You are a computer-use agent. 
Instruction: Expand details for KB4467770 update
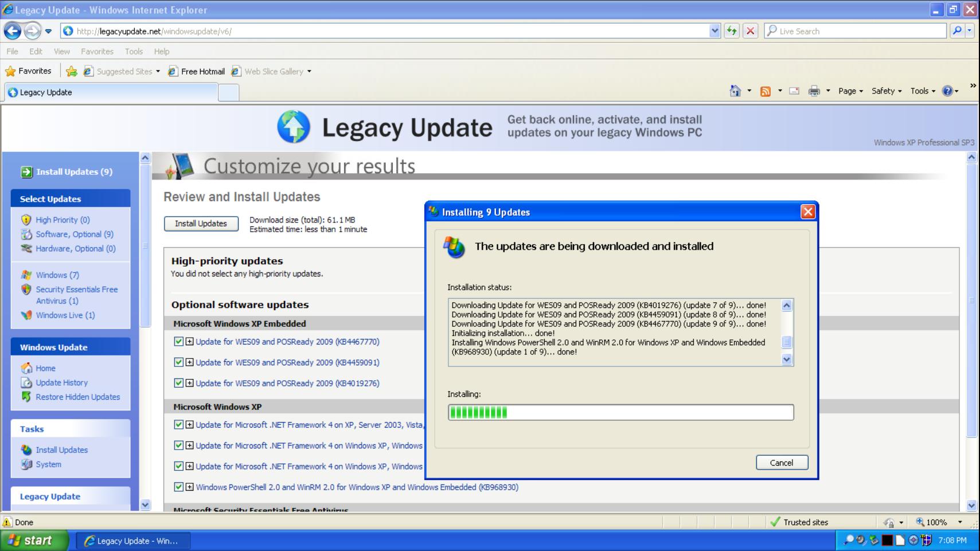[189, 342]
